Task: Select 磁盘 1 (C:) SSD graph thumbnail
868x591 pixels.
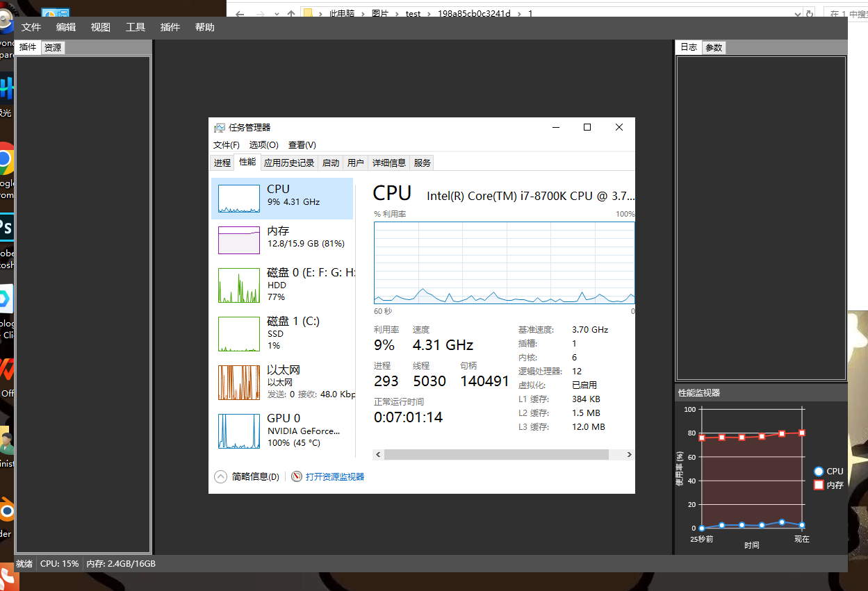Action: (239, 334)
